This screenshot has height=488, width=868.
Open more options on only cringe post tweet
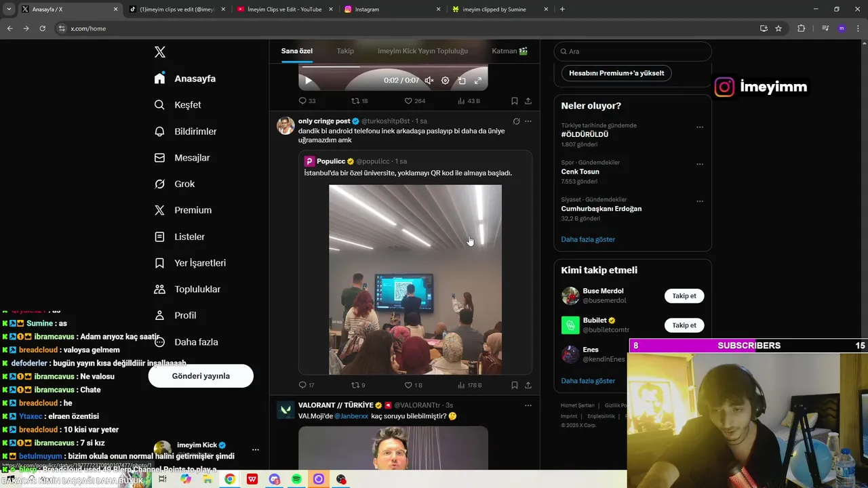coord(528,121)
